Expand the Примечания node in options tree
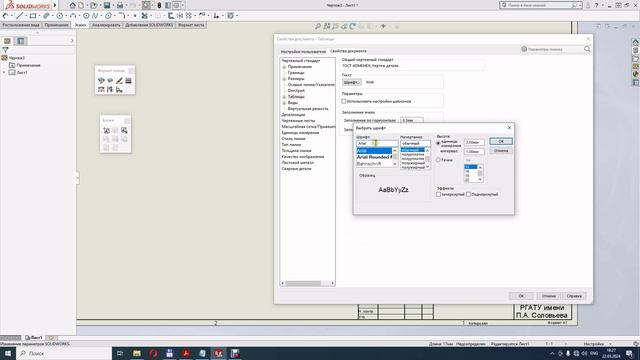Image resolution: width=640 pixels, height=360 pixels. coord(284,67)
